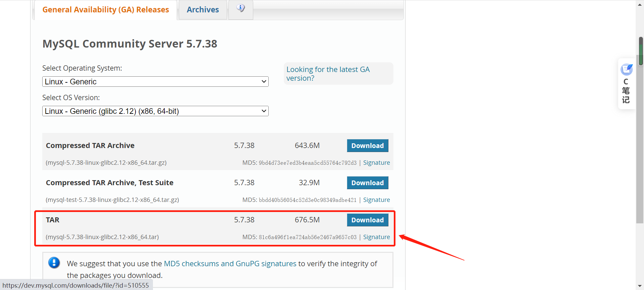This screenshot has height=290, width=644.
Task: Click the MySQL Community Server 5.7.38 heading
Action: pos(130,44)
